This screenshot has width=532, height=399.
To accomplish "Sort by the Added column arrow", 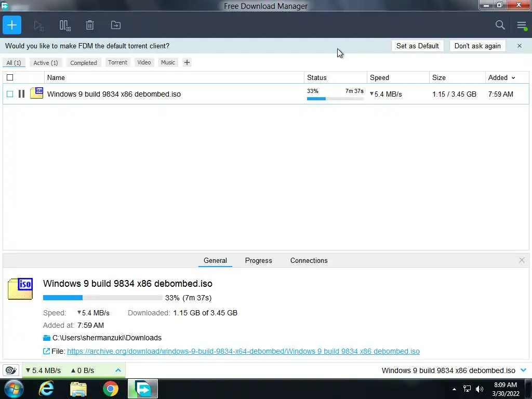I will (513, 78).
